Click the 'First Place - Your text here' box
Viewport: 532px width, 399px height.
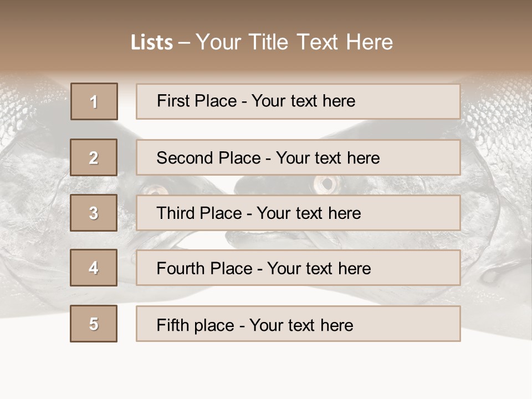tap(298, 101)
